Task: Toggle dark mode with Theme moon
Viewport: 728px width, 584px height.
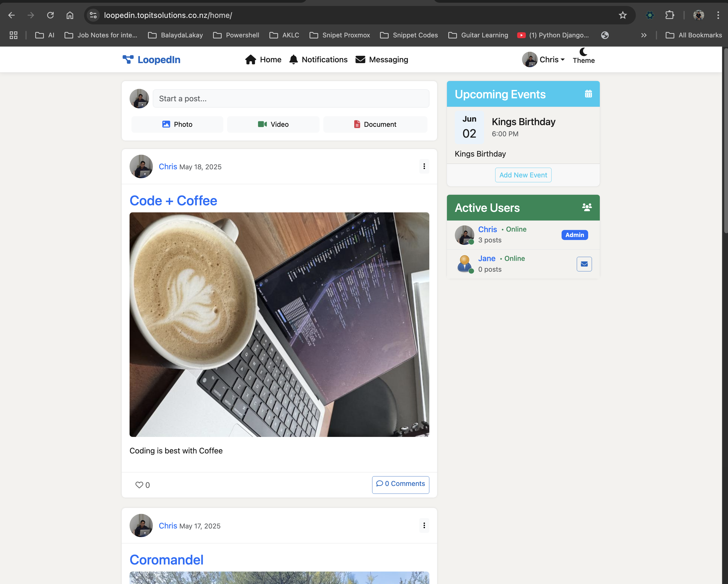Action: pyautogui.click(x=583, y=52)
